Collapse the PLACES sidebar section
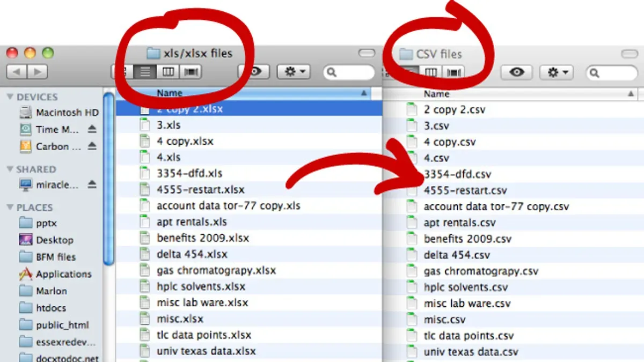The image size is (644, 362). click(x=10, y=208)
